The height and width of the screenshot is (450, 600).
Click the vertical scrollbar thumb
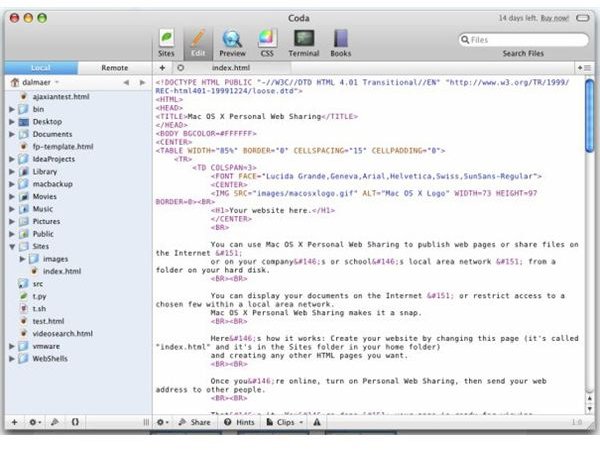(x=590, y=116)
